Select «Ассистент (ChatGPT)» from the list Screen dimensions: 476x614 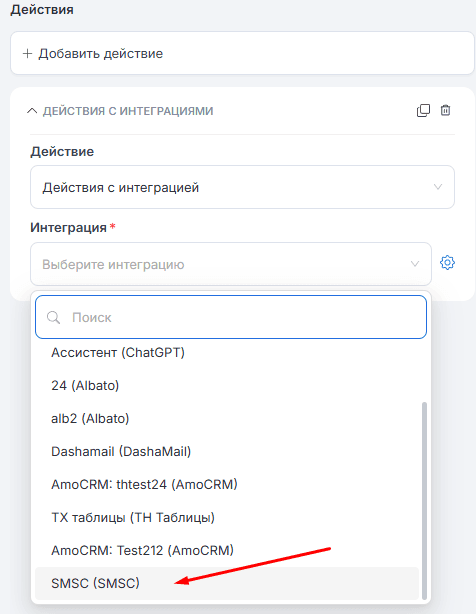[227, 352]
